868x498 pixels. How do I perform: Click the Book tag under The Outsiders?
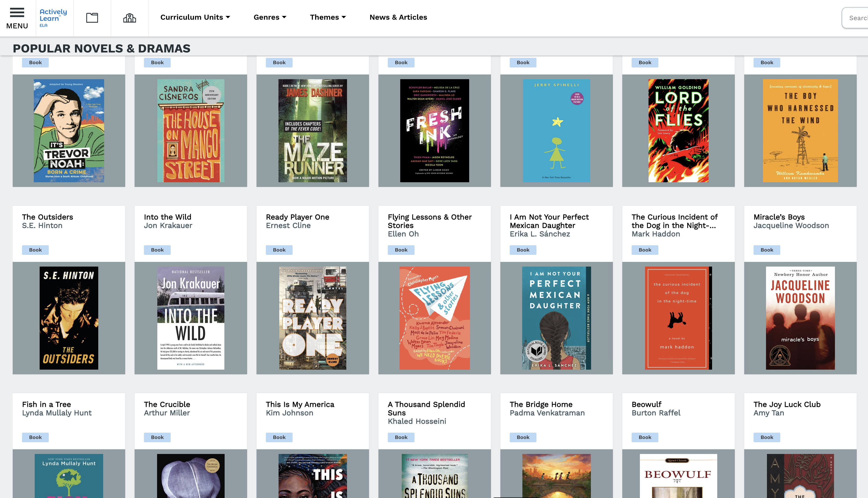pyautogui.click(x=35, y=250)
